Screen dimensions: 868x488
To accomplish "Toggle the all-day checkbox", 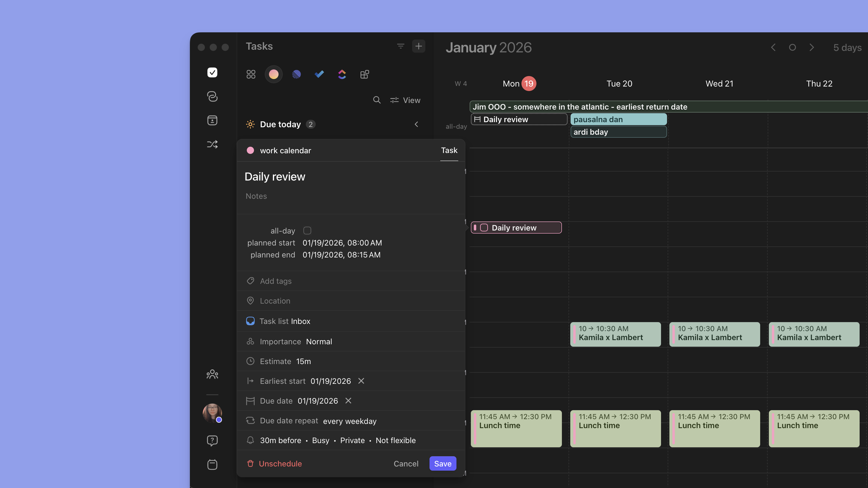I will click(x=307, y=231).
